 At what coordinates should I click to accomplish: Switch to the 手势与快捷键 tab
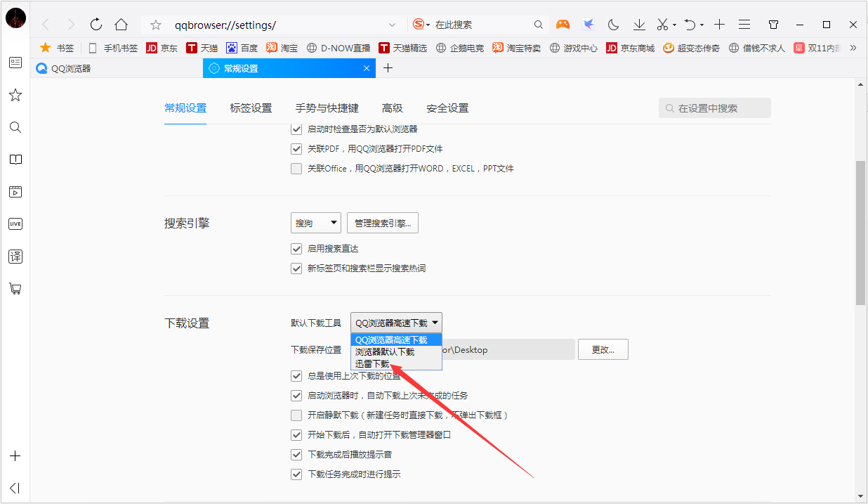[x=326, y=108]
